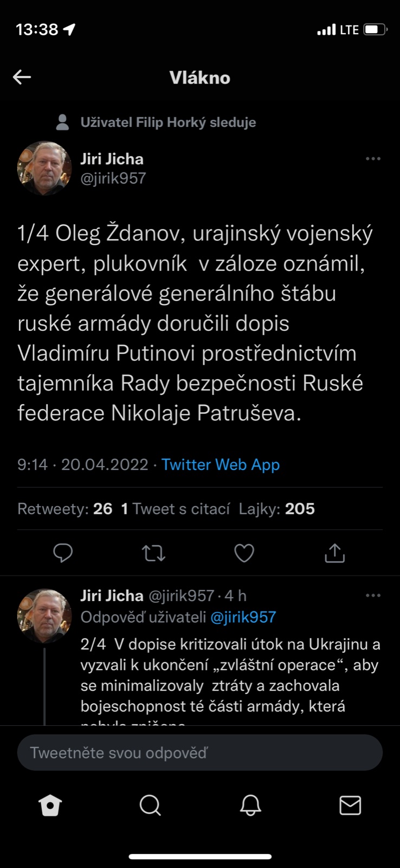Open more options on the 2/4 reply
The width and height of the screenshot is (400, 868).
coord(373,596)
